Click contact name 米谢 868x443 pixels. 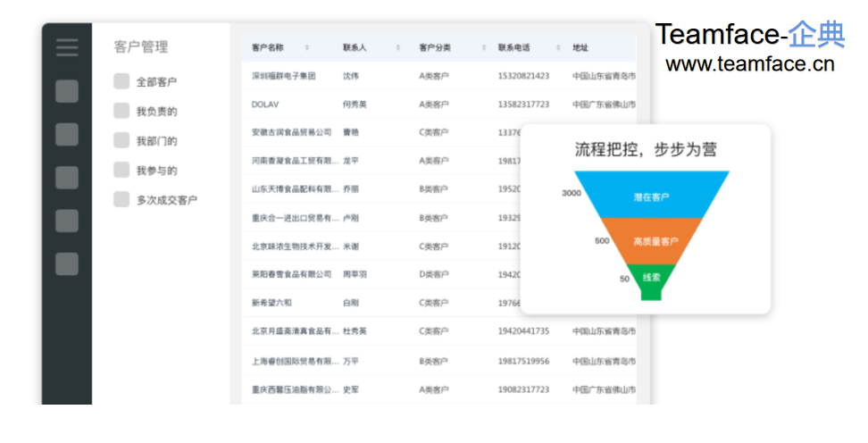click(x=351, y=246)
